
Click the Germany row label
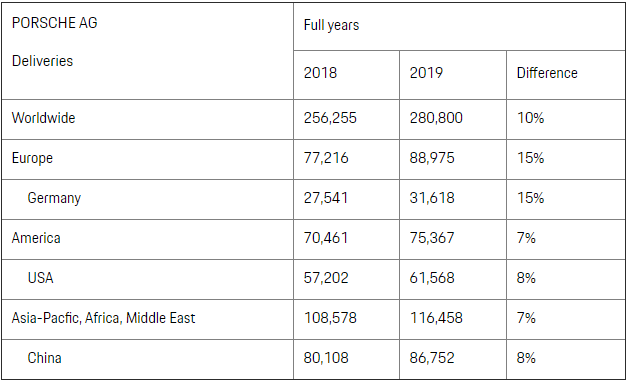[x=54, y=198]
